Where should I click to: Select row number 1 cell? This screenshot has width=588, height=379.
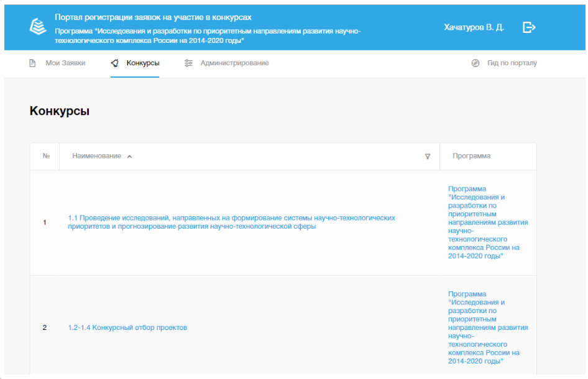[45, 222]
